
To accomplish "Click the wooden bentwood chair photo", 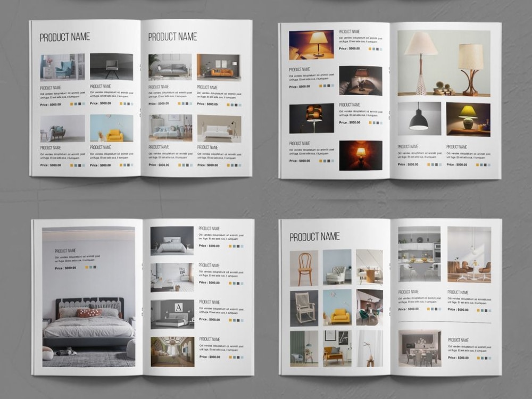I will [304, 268].
